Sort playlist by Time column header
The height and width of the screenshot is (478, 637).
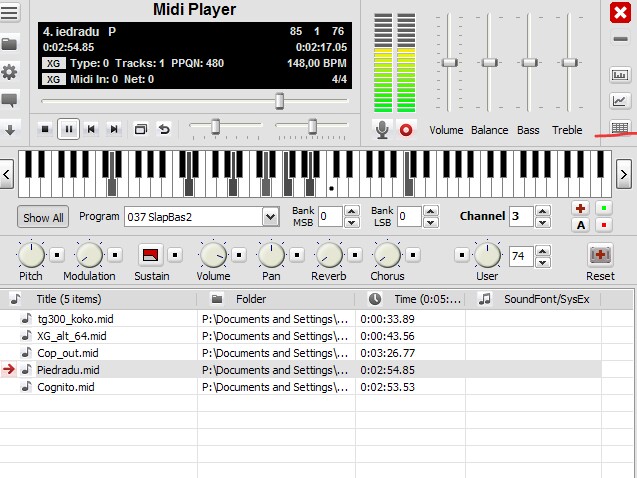click(x=410, y=299)
